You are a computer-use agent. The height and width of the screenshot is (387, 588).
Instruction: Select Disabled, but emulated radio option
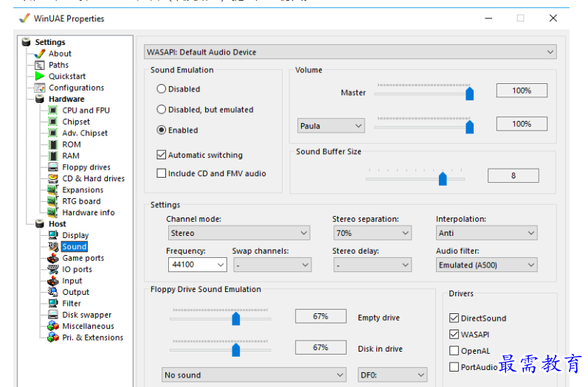coord(162,109)
